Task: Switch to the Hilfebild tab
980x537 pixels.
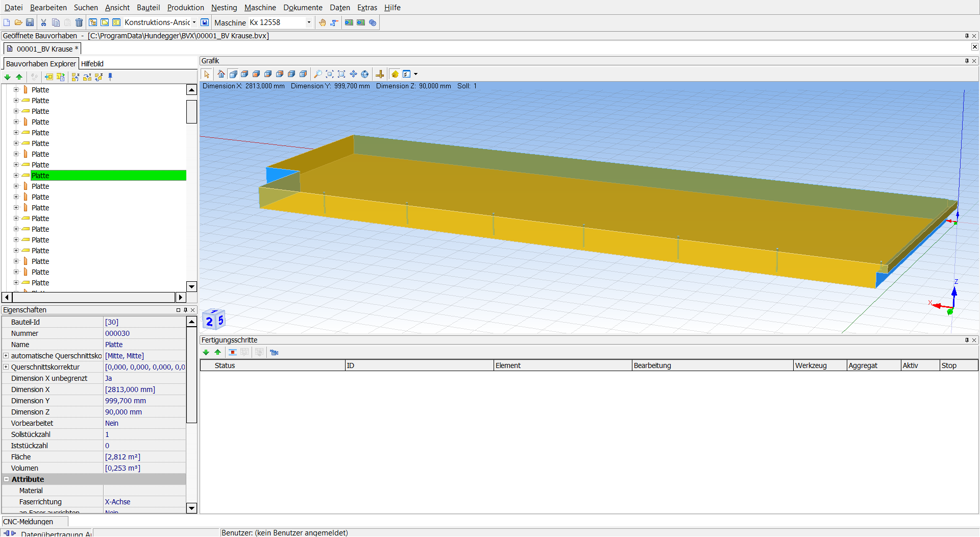Action: point(92,64)
